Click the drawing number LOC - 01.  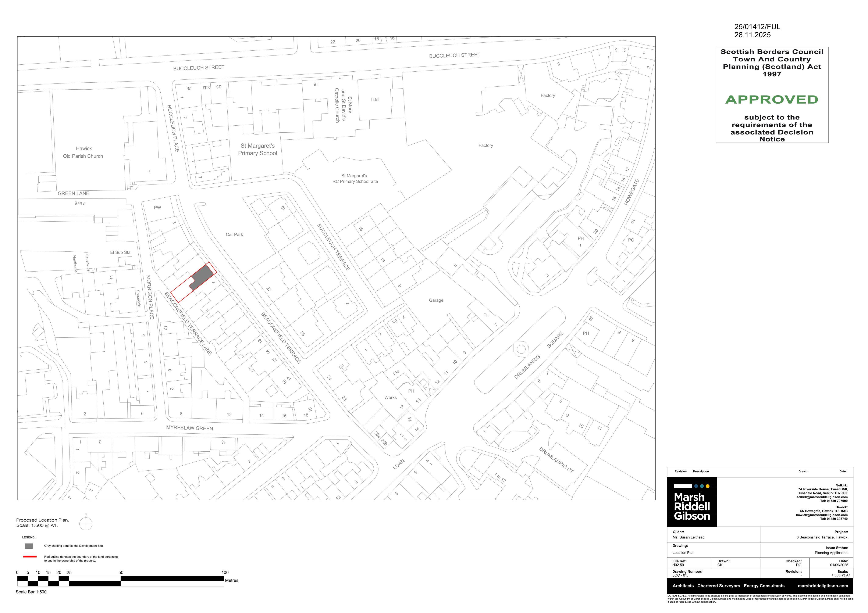tap(680, 575)
